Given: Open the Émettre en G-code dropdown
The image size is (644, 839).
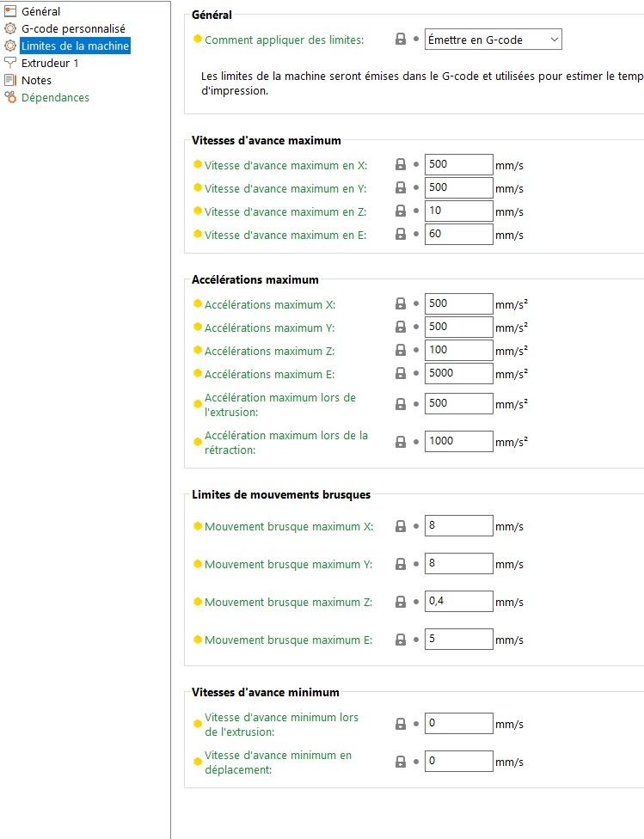Looking at the screenshot, I should 493,40.
